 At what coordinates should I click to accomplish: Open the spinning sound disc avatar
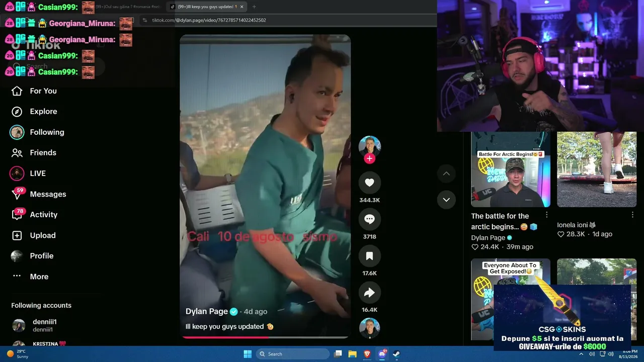369,328
